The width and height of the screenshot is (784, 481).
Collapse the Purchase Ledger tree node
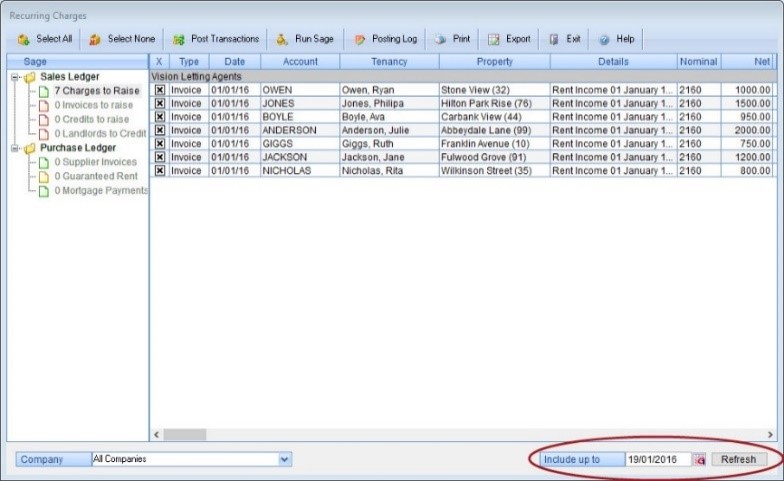(x=15, y=148)
